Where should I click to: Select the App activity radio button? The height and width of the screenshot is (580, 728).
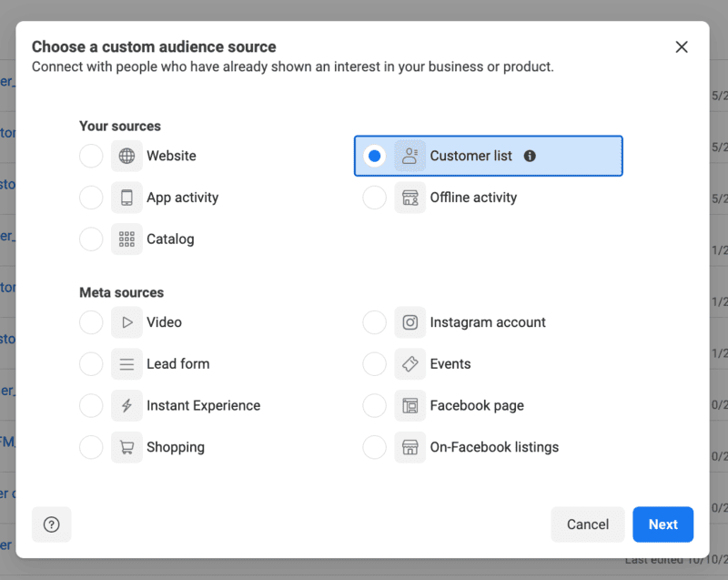[91, 198]
